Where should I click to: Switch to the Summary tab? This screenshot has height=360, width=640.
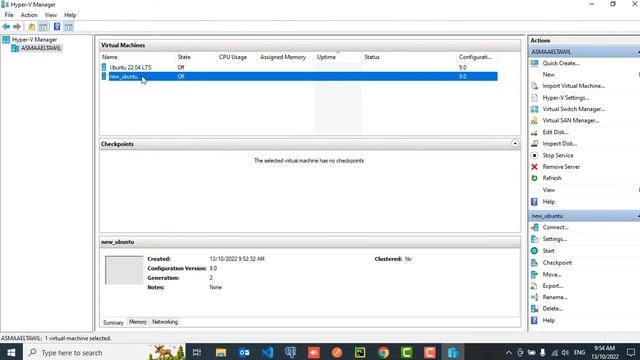[113, 322]
